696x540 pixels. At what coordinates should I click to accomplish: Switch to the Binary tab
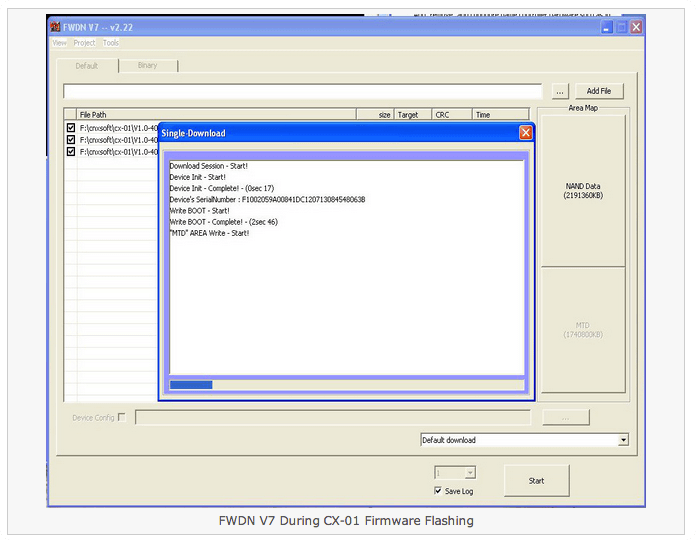click(147, 66)
